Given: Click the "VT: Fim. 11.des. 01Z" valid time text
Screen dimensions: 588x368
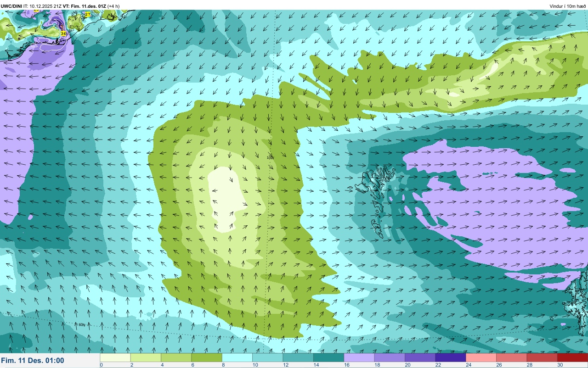Looking at the screenshot, I should 85,6.
